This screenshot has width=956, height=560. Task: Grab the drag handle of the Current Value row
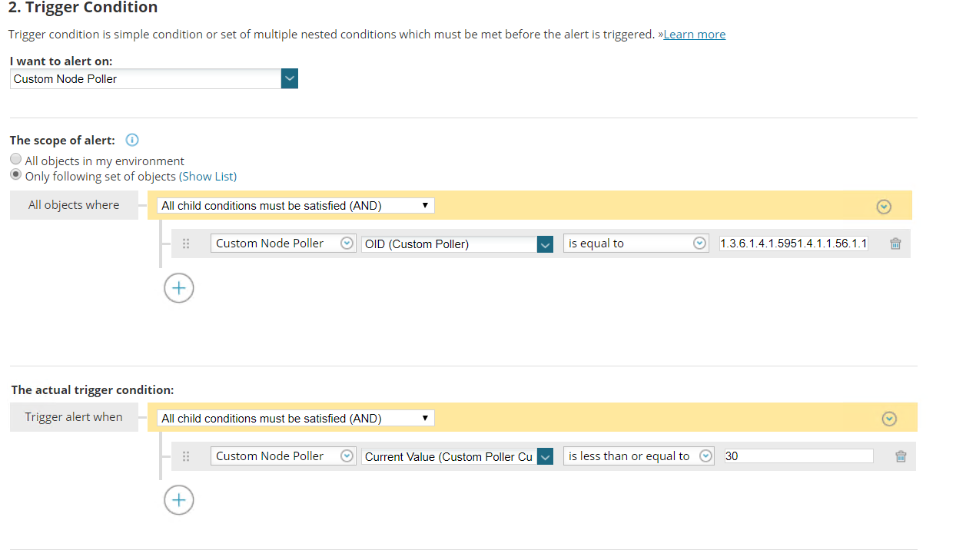pyautogui.click(x=186, y=456)
